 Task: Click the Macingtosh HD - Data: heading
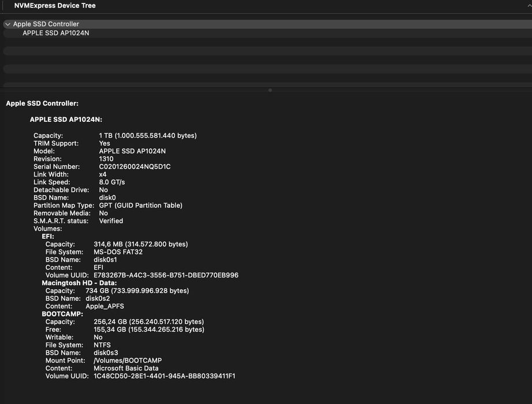(79, 283)
